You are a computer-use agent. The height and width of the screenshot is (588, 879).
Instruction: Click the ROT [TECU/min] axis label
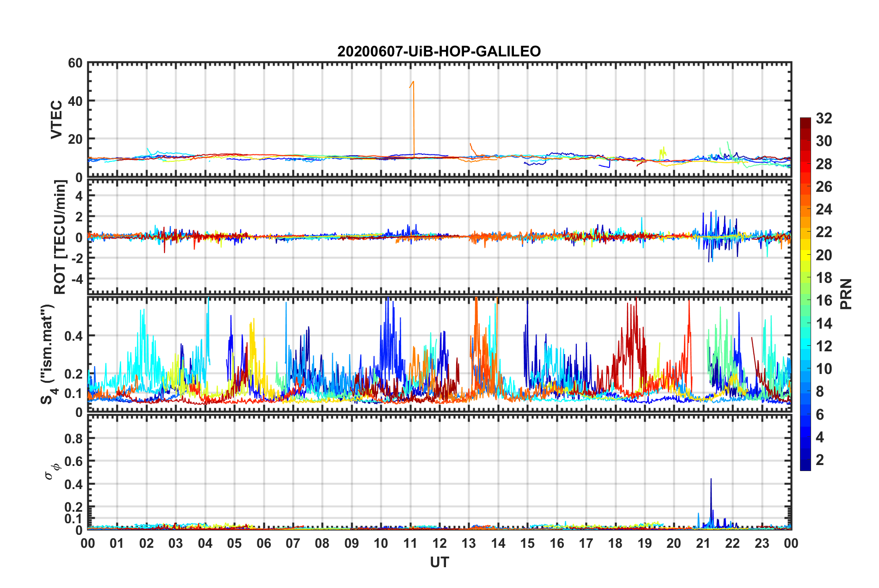(x=60, y=237)
